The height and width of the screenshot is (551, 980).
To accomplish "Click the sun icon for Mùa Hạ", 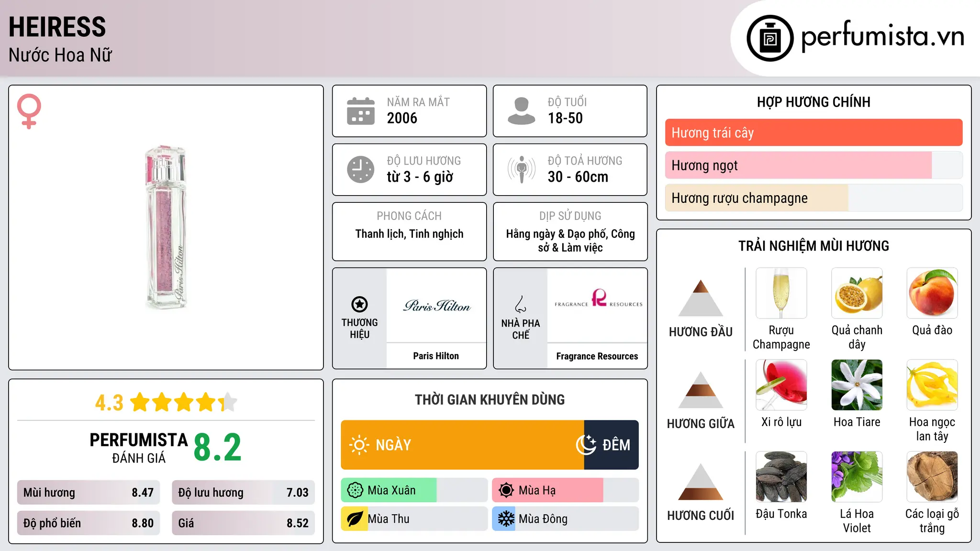I will coord(506,490).
